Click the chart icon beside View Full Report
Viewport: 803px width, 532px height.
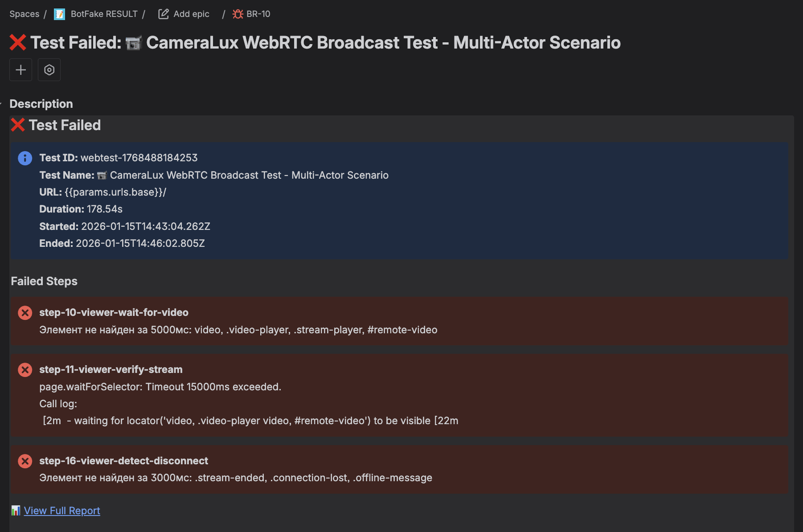click(16, 510)
